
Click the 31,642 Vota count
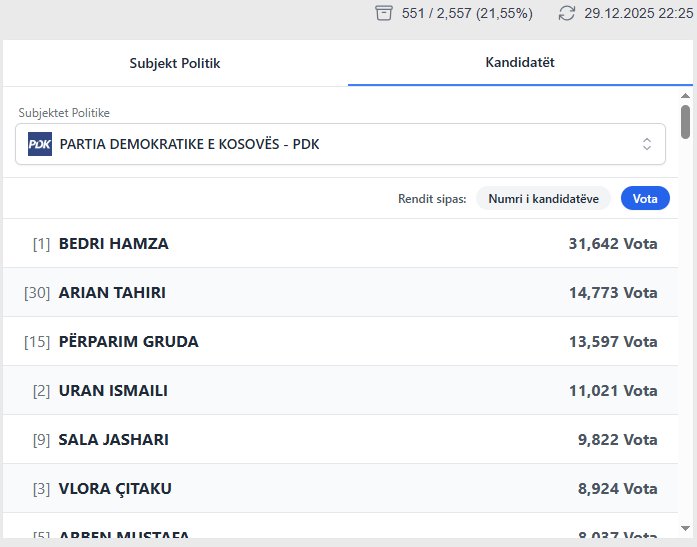point(613,244)
